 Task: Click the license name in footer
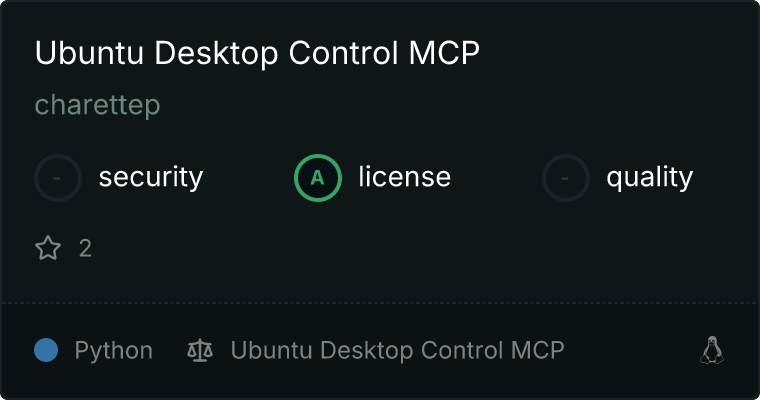[397, 351]
